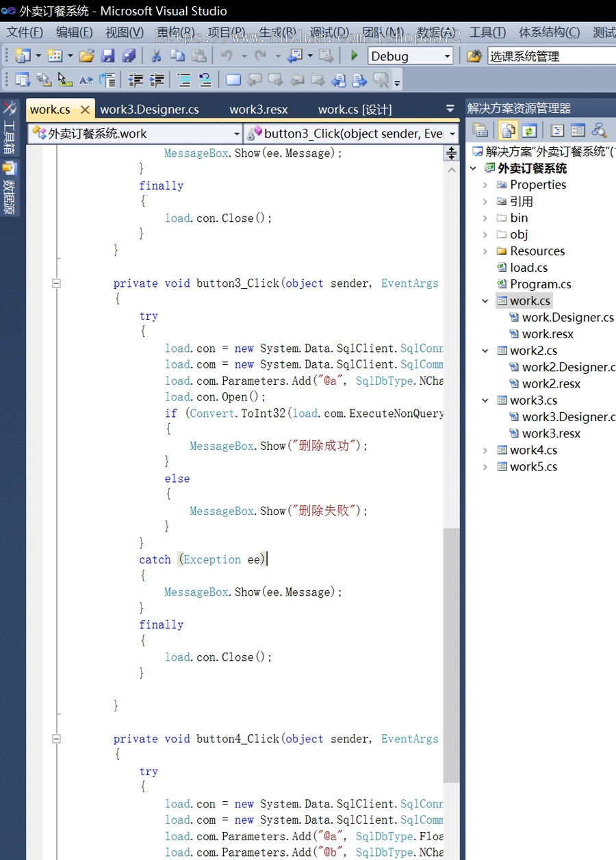The image size is (616, 860).
Task: Click Open File folder icon
Action: point(87,56)
